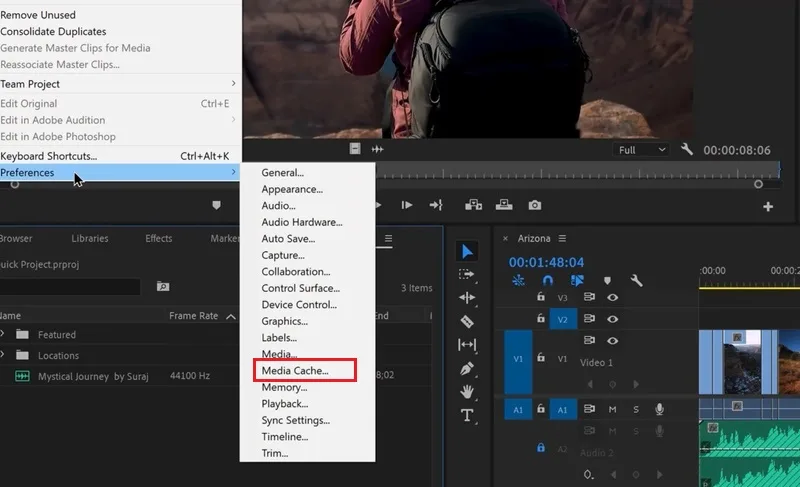Image resolution: width=800 pixels, height=487 pixels.
Task: Expand the Featured bin folder
Action: click(x=3, y=334)
